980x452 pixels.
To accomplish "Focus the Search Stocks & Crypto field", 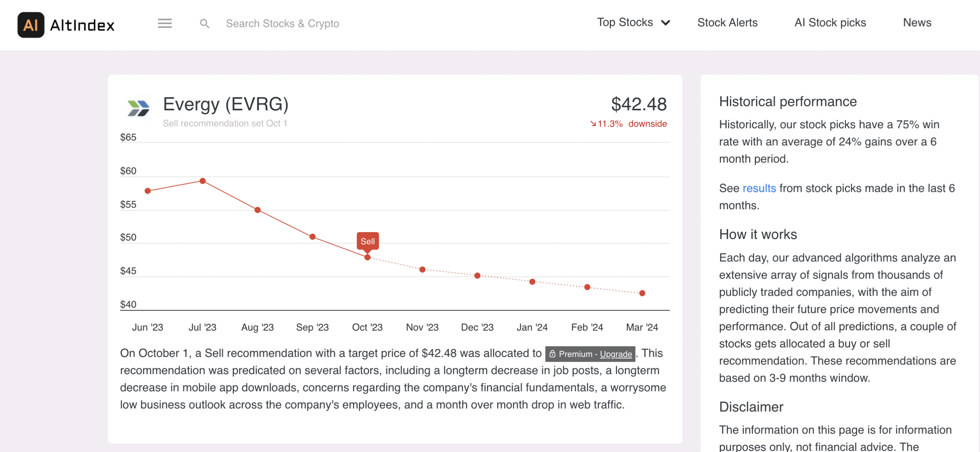I will [282, 24].
